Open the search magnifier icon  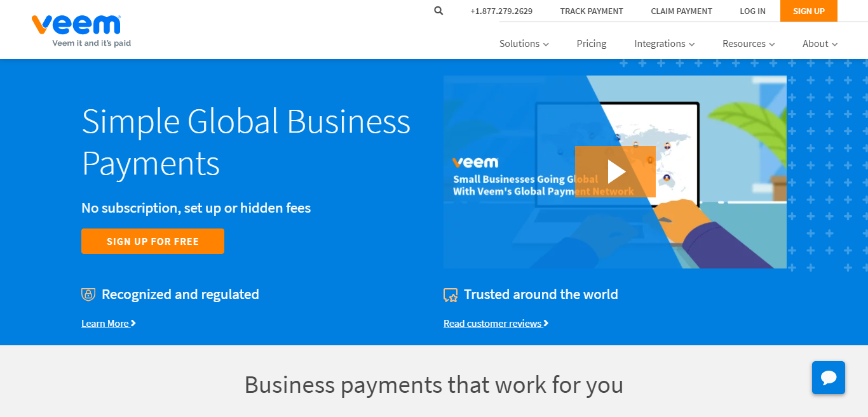[x=438, y=11]
